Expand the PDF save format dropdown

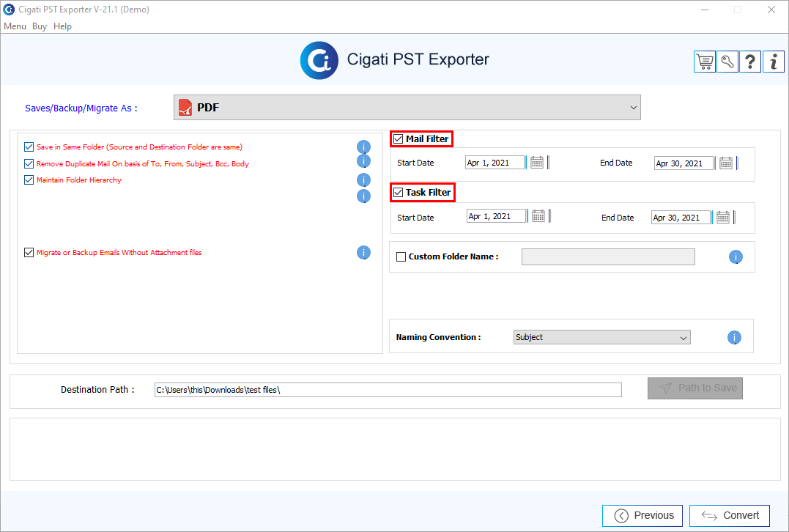pos(407,108)
